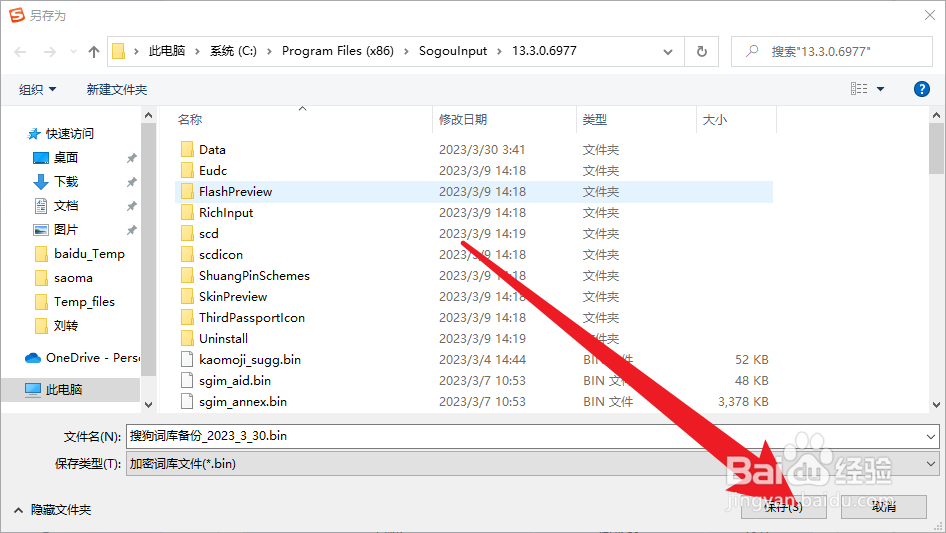Screen dimensions: 946x533
Task: Sort by 大小 column header
Action: (714, 120)
